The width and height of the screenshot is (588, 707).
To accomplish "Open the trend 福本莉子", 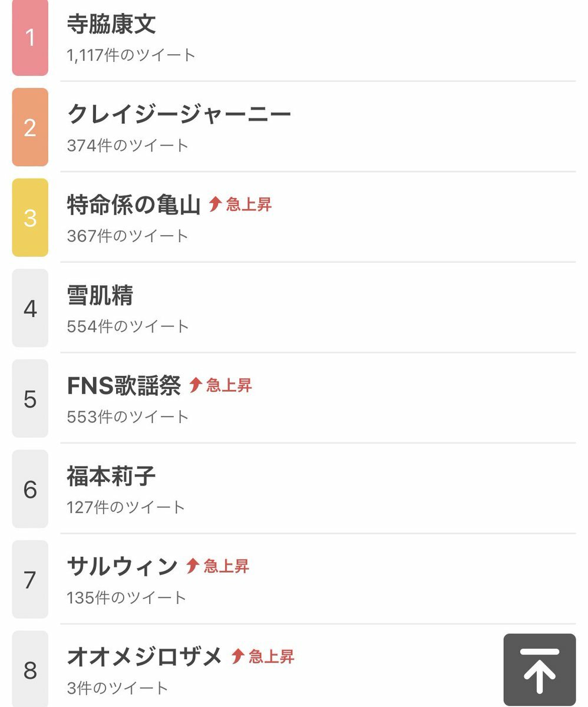I will 111,476.
